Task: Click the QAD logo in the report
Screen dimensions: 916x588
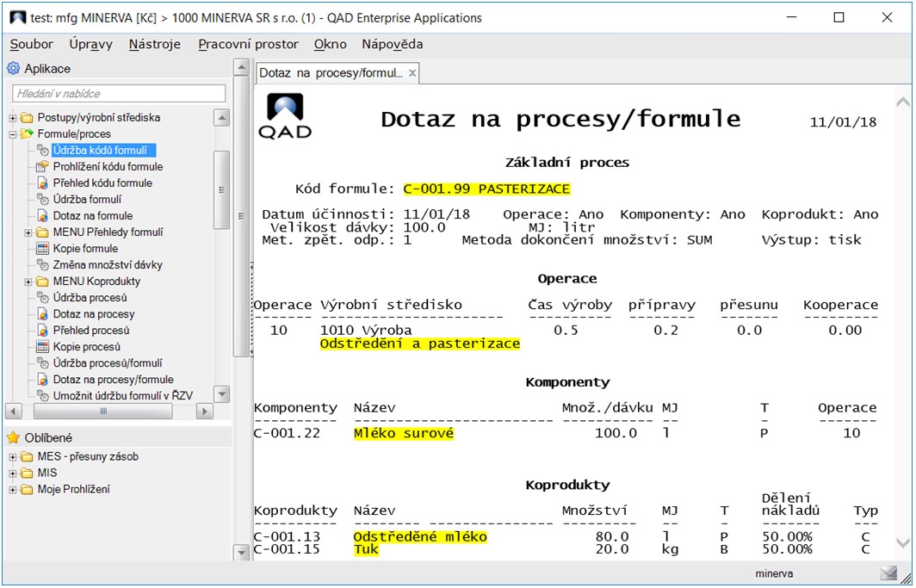Action: tap(285, 115)
